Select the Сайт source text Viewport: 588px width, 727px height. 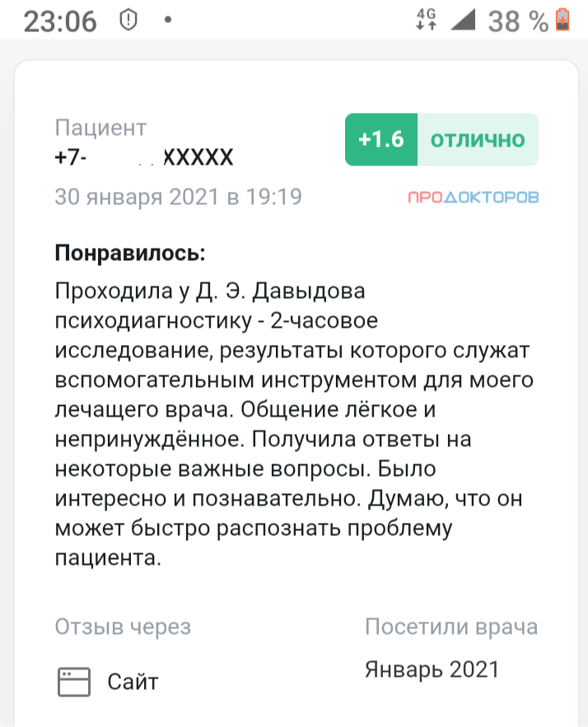(133, 682)
